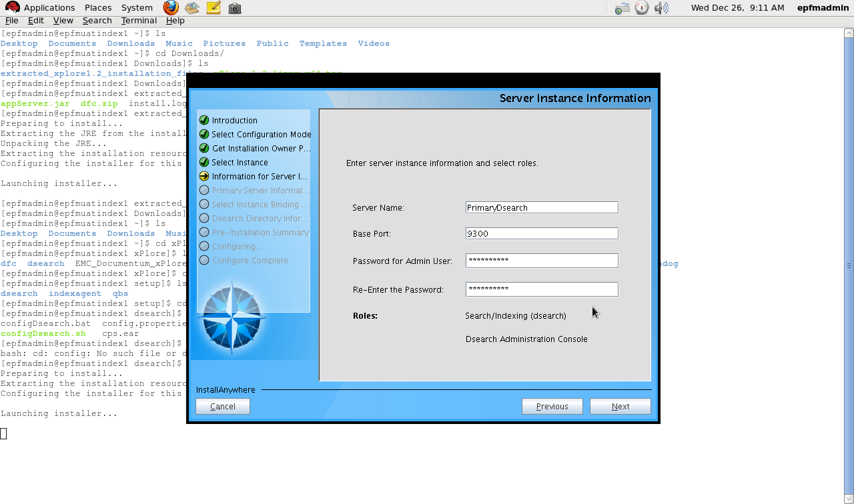854x504 pixels.
Task: Click the Base Port input field
Action: click(541, 233)
